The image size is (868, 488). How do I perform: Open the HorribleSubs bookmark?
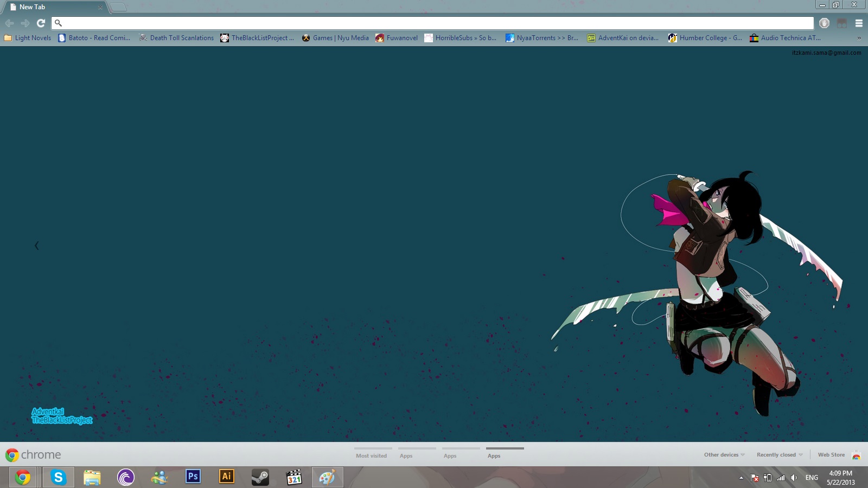(461, 38)
